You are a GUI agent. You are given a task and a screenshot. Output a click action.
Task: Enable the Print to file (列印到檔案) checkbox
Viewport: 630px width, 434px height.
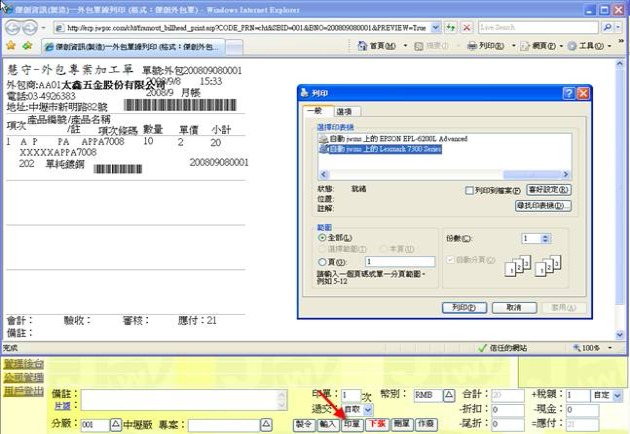point(470,189)
